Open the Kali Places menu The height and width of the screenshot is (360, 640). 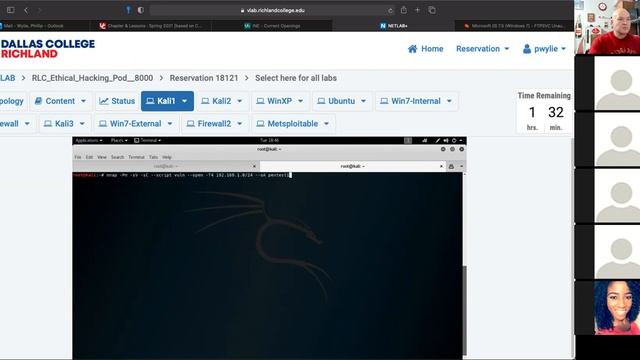(119, 140)
